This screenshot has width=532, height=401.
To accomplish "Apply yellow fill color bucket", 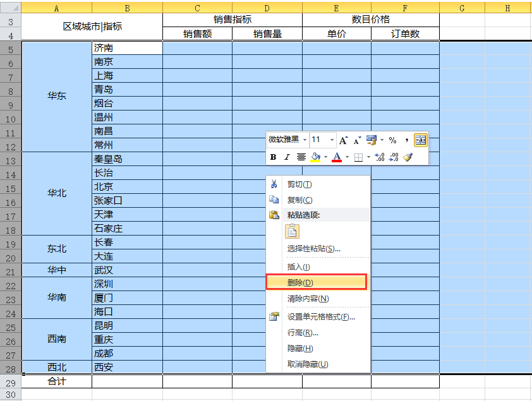I will 315,157.
